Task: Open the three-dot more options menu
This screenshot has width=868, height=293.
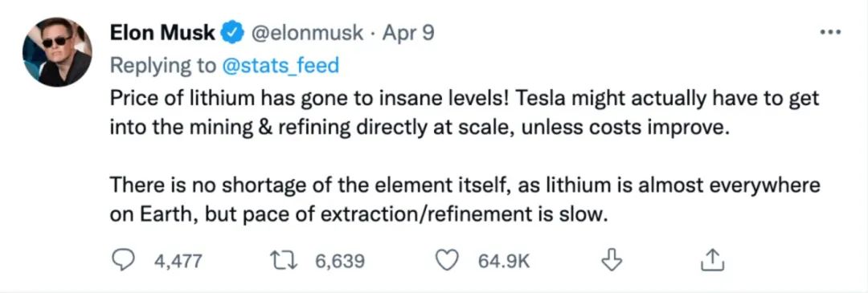Action: click(x=830, y=33)
